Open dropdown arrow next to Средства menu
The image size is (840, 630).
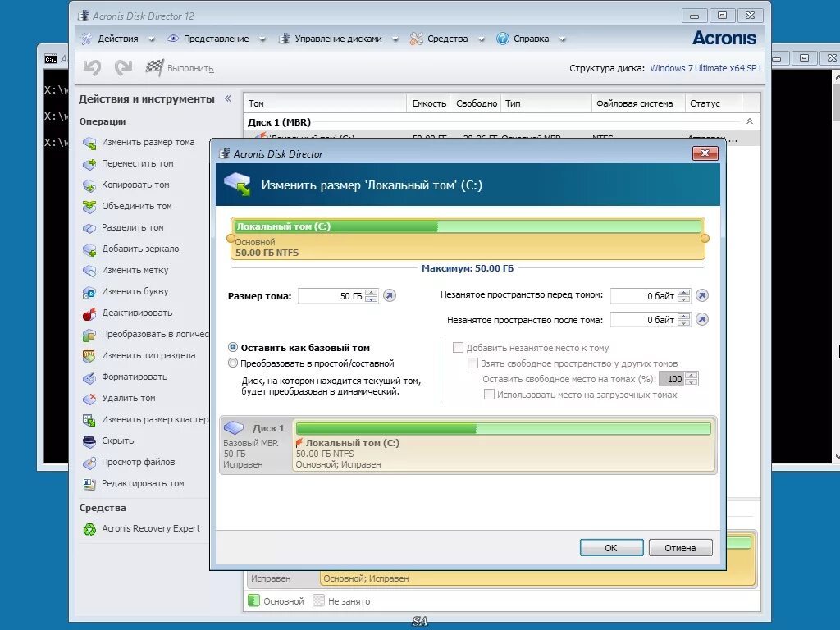tap(481, 39)
